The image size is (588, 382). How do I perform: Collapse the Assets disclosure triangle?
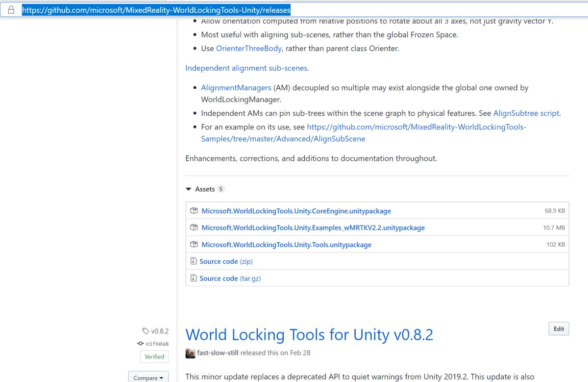tap(189, 189)
